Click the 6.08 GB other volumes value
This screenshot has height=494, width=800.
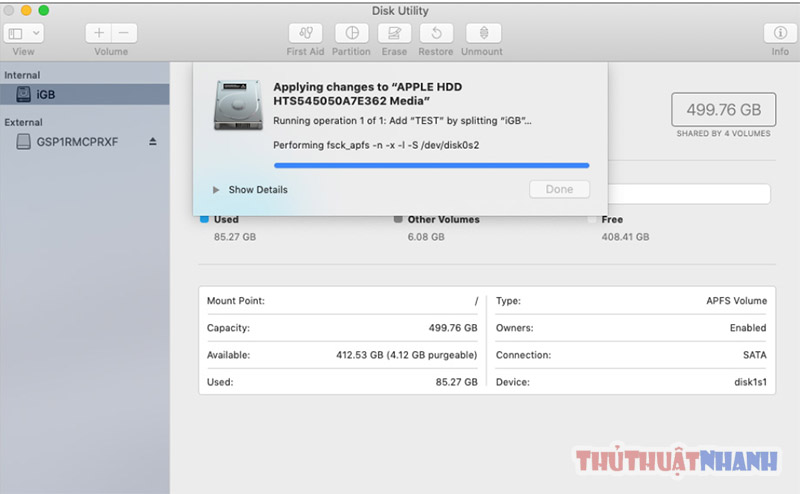pyautogui.click(x=426, y=237)
